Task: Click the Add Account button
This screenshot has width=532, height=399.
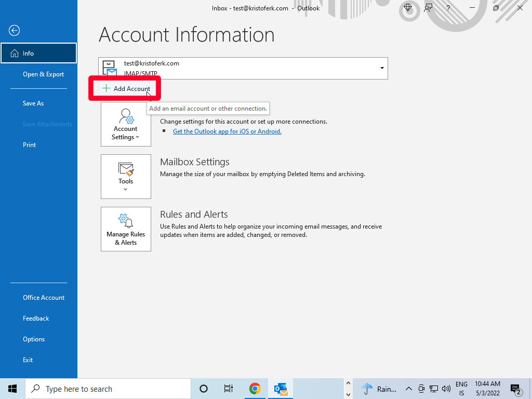Action: 127,89
